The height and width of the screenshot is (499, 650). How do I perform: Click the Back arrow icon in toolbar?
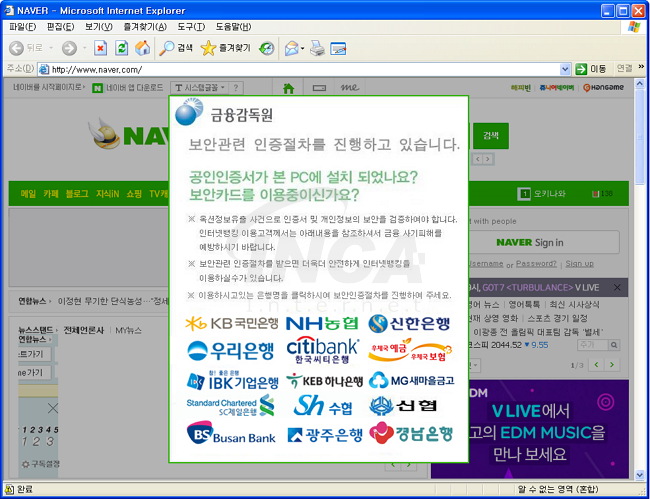point(16,48)
